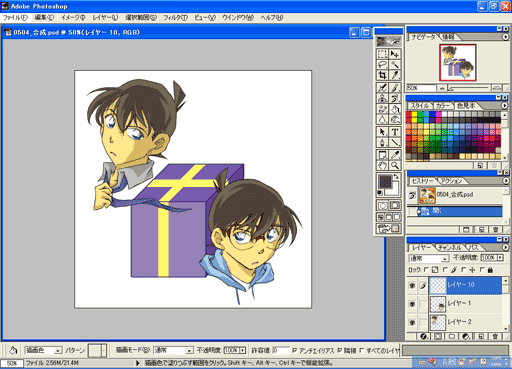Switch to チャンネル tab
Image resolution: width=512 pixels, height=369 pixels.
point(450,248)
